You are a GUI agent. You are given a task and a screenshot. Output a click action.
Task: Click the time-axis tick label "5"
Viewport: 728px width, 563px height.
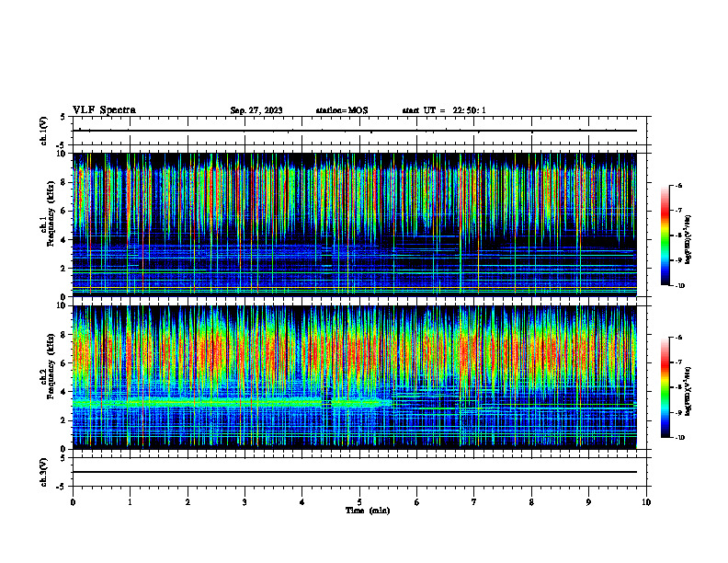pyautogui.click(x=359, y=502)
